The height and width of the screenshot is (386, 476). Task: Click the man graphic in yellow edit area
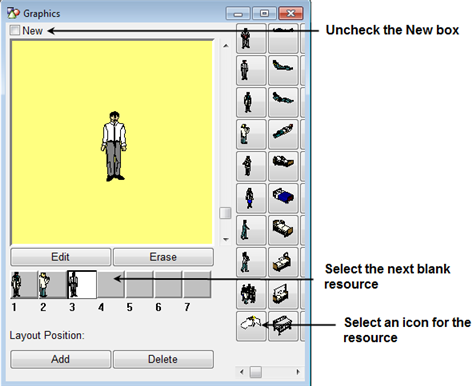[x=114, y=147]
